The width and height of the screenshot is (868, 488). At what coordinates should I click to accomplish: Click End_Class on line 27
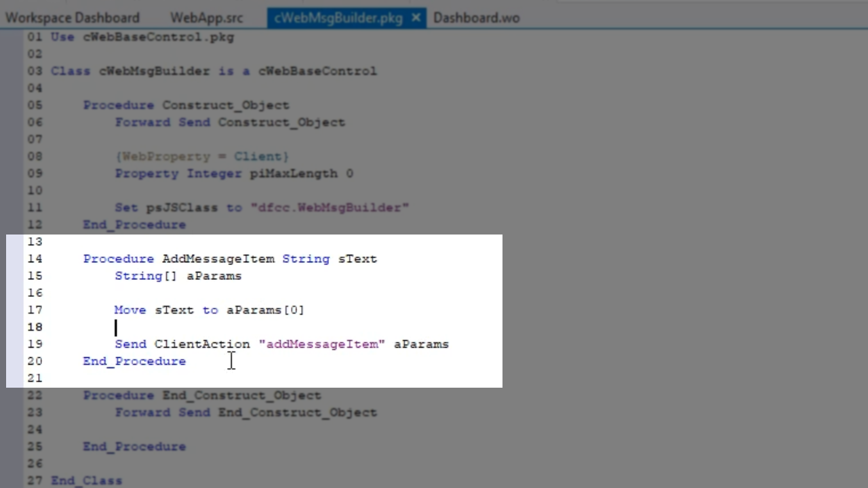click(86, 481)
